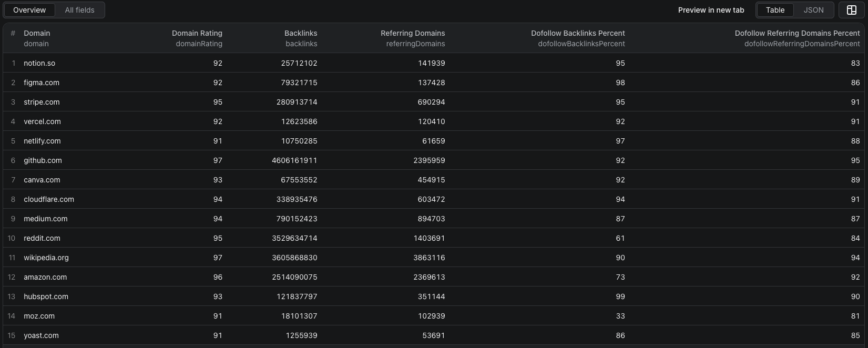Click backlinks value 3529634714
Viewport: 868px width, 348px height.
294,238
